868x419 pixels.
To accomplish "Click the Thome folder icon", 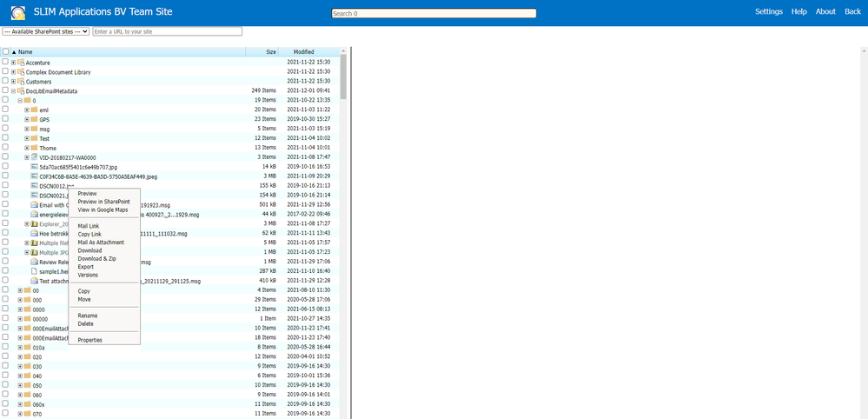I will (x=34, y=148).
